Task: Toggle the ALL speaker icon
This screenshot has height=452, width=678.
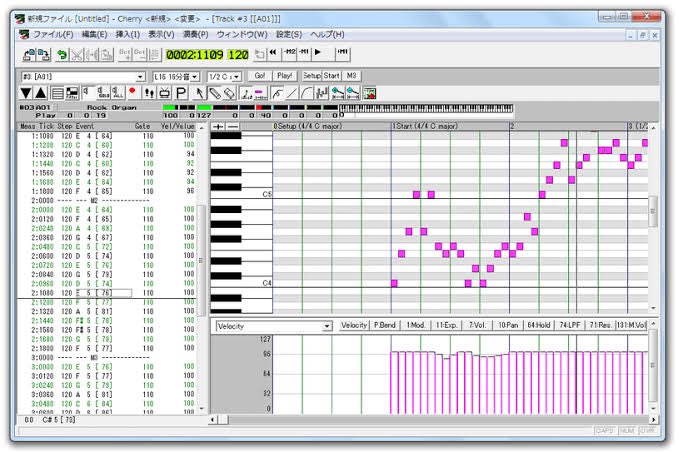Action: click(x=118, y=93)
